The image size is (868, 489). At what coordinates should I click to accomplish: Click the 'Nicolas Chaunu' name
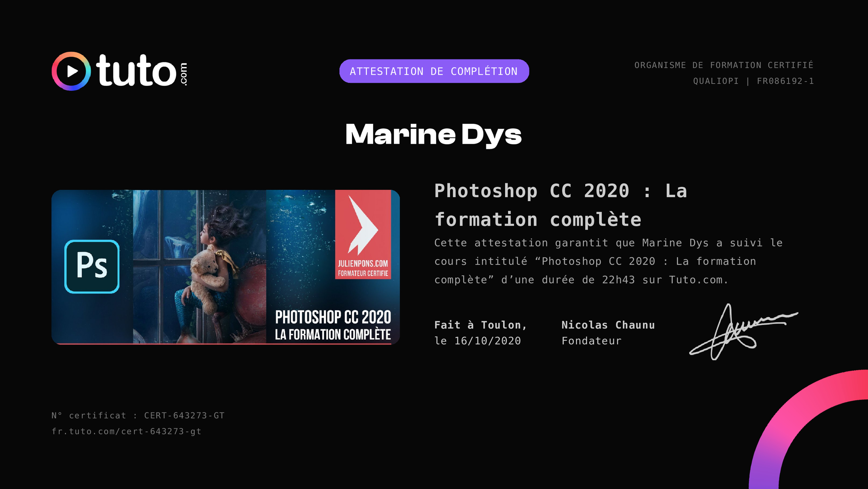[x=608, y=325]
